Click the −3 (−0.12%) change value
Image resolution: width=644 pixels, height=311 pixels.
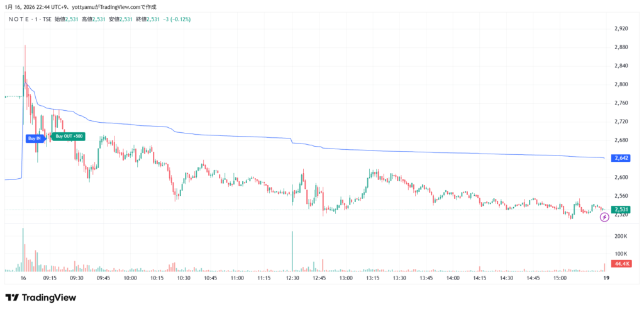(177, 20)
